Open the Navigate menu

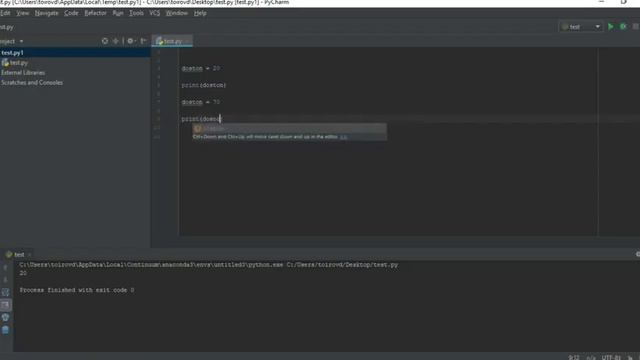(x=47, y=13)
